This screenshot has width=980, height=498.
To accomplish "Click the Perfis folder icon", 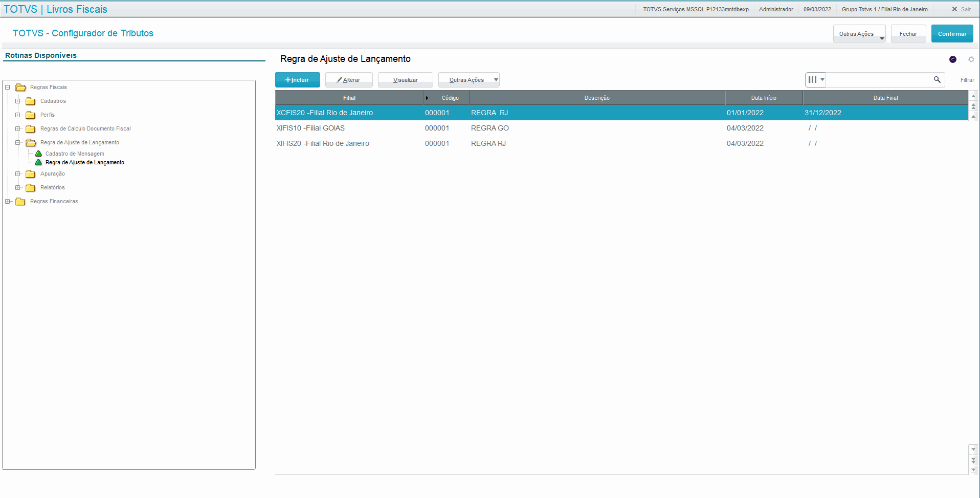I will (x=31, y=115).
